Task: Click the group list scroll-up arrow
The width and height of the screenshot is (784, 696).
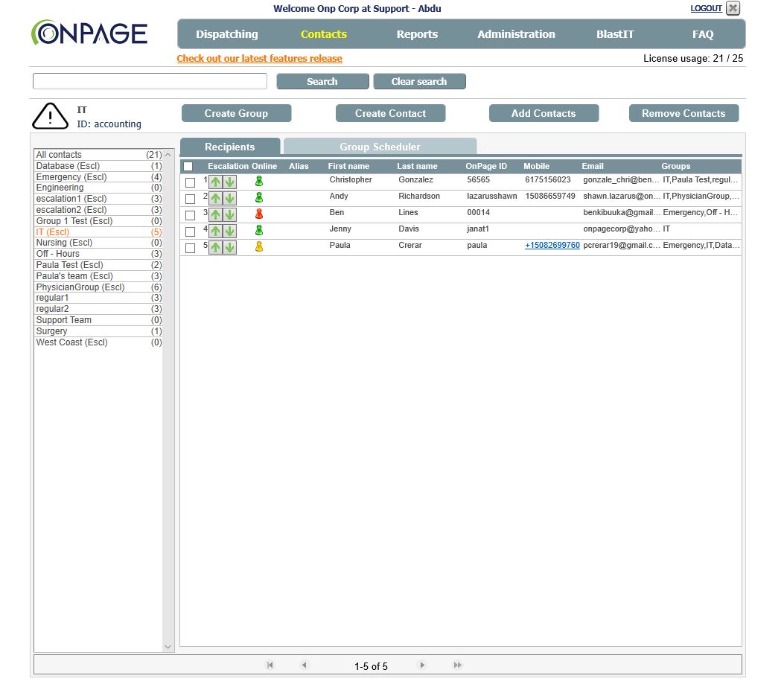Action: (168, 155)
